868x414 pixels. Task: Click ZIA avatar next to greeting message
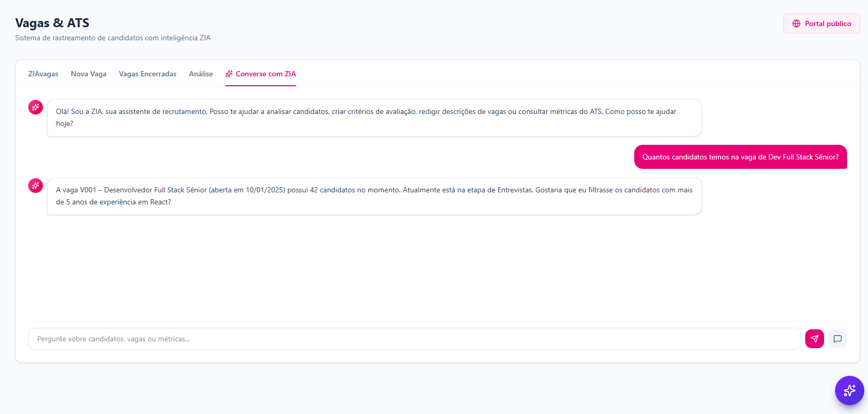click(x=36, y=107)
